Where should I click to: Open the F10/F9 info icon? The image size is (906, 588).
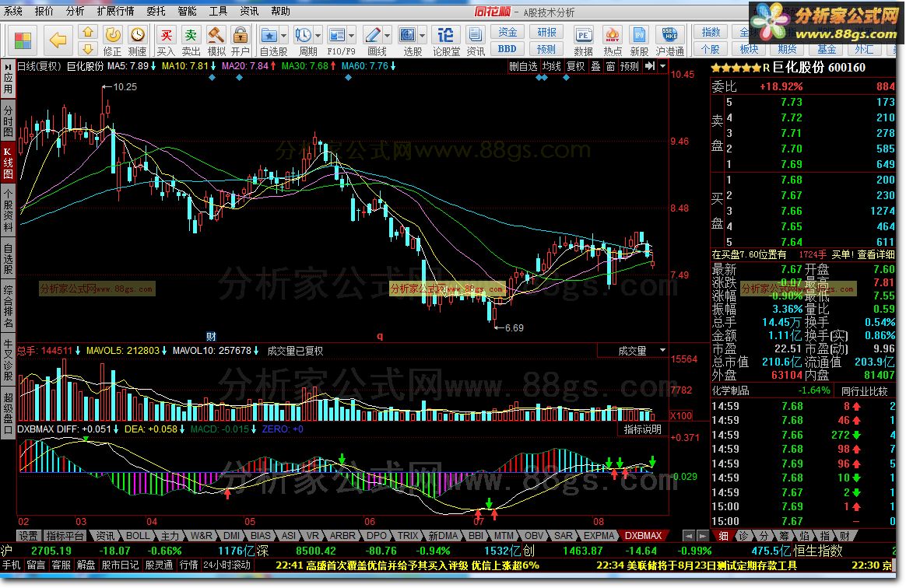[x=337, y=35]
